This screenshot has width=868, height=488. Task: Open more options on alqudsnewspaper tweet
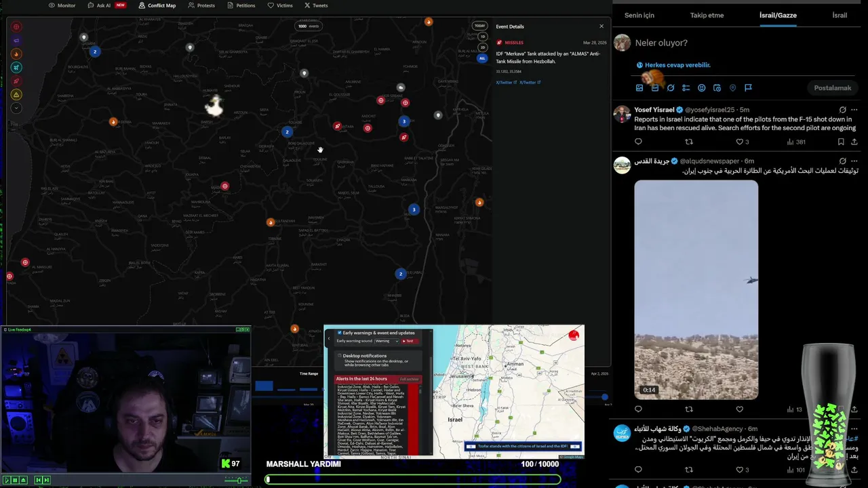(854, 161)
